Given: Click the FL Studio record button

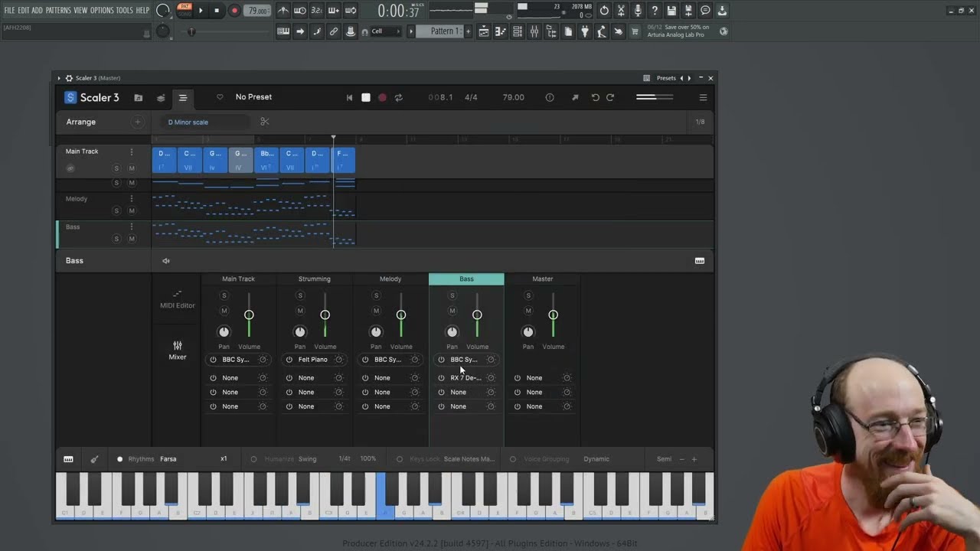Looking at the screenshot, I should click(234, 11).
